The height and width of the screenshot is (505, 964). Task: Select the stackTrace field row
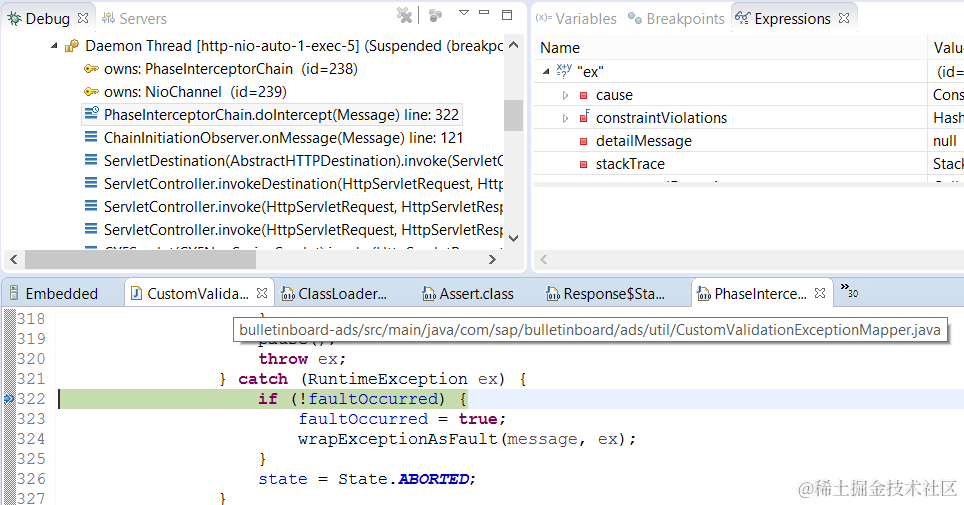(x=748, y=164)
